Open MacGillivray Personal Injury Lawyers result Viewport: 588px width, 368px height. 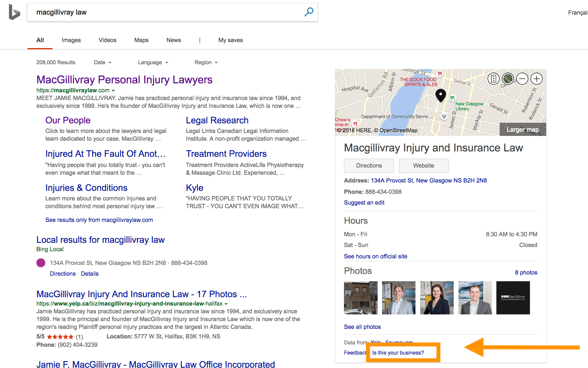point(124,80)
